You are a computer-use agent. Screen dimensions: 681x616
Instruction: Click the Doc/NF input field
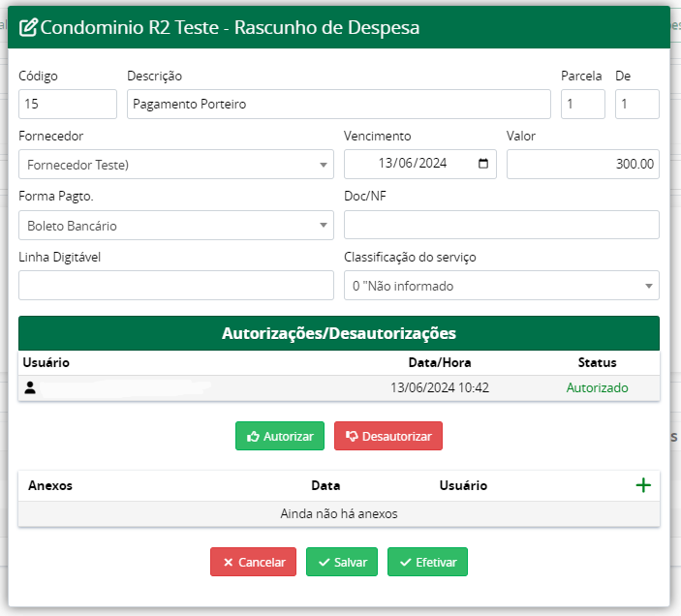[501, 226]
